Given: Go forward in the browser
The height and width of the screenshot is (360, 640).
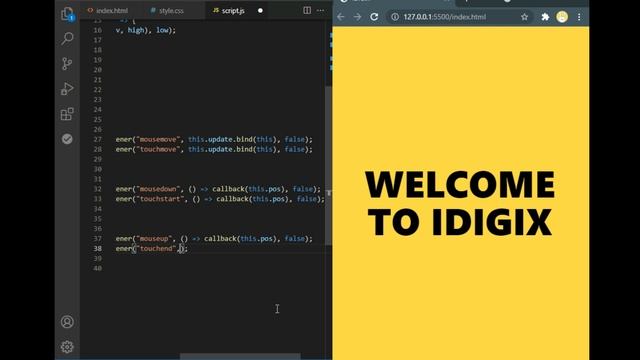Looking at the screenshot, I should pos(358,17).
